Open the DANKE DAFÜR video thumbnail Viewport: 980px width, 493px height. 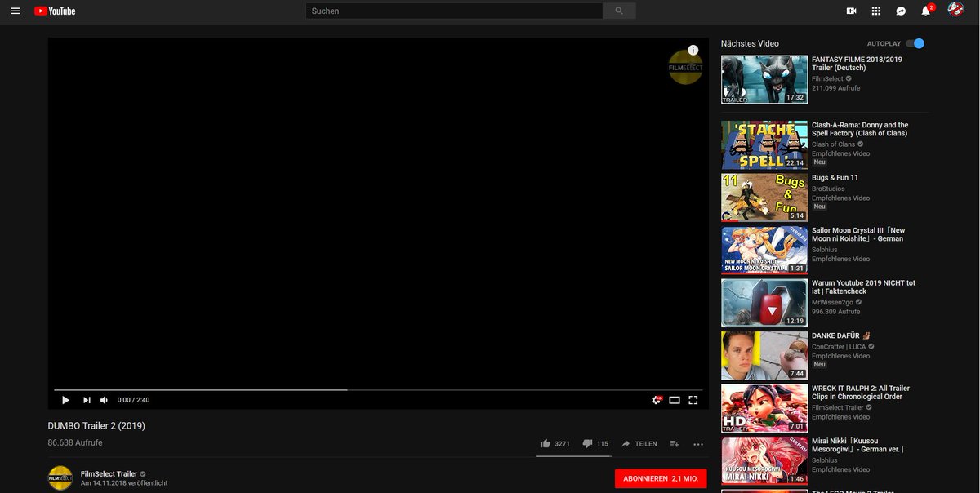point(764,356)
